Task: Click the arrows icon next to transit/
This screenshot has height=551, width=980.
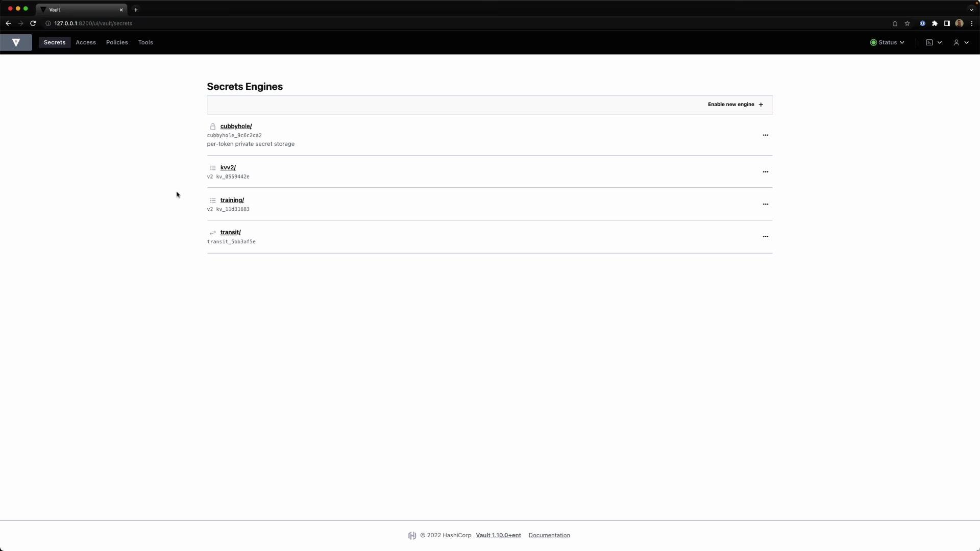Action: tap(213, 233)
